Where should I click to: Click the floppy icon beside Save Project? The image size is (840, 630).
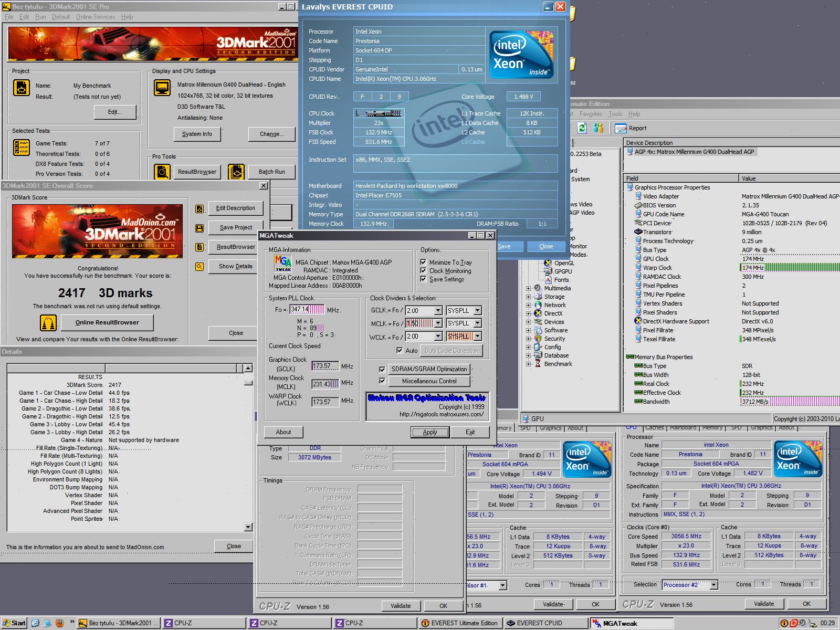point(199,228)
